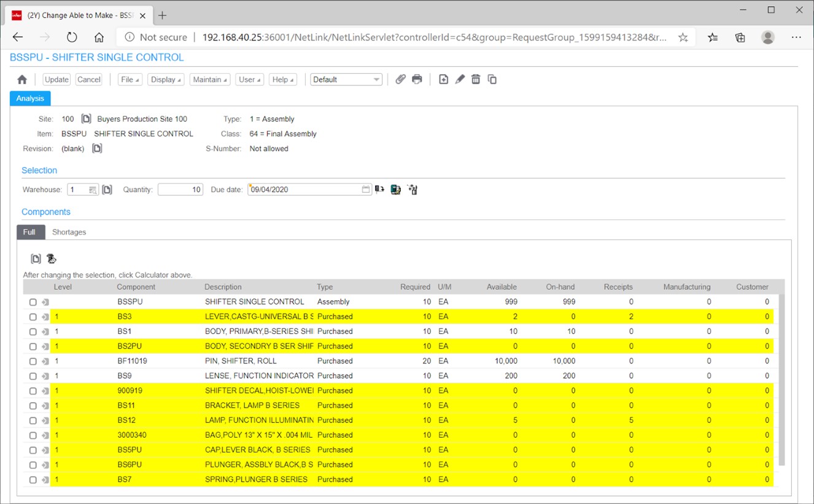Open the browser settings and more menu
Viewport: 814px width, 504px height.
(x=796, y=37)
